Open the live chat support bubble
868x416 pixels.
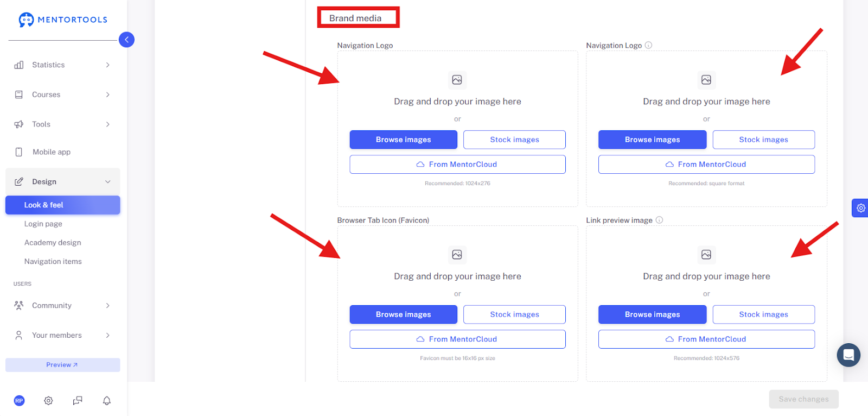coord(848,355)
